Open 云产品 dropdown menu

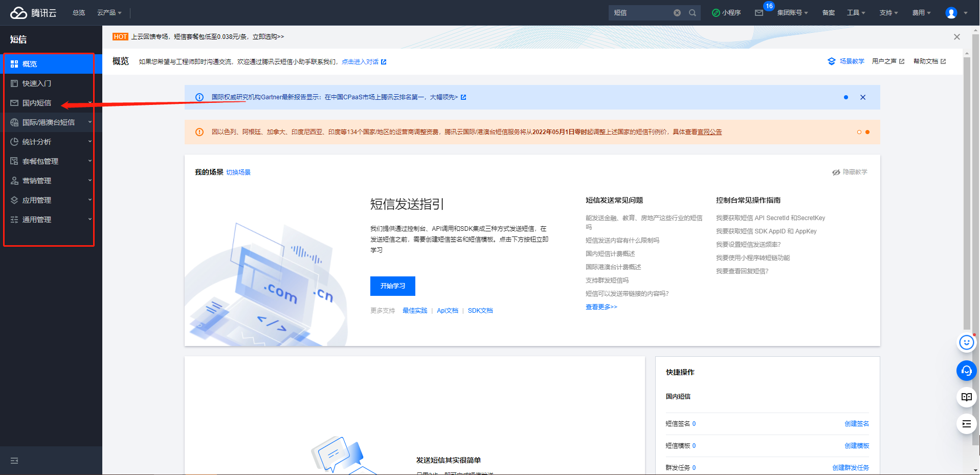[109, 13]
